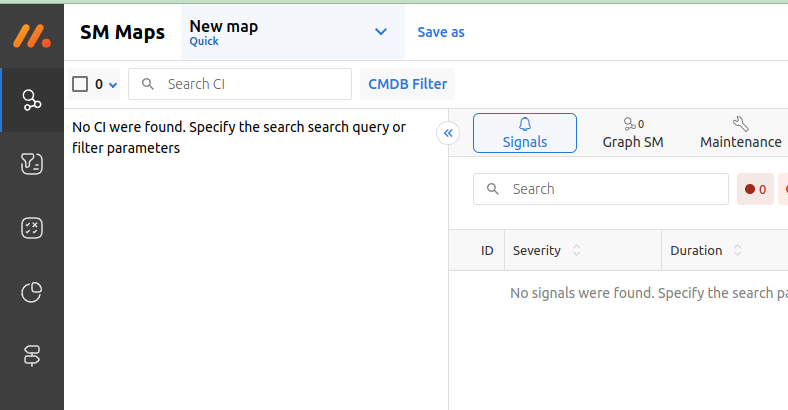Collapse the CI panel with double chevron
Image resolution: width=788 pixels, height=410 pixels.
pyautogui.click(x=448, y=133)
